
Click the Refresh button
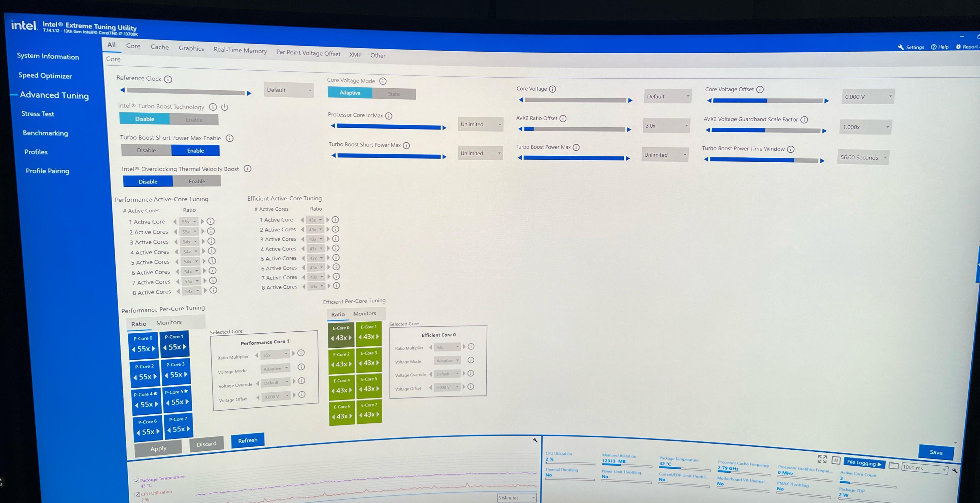[248, 440]
